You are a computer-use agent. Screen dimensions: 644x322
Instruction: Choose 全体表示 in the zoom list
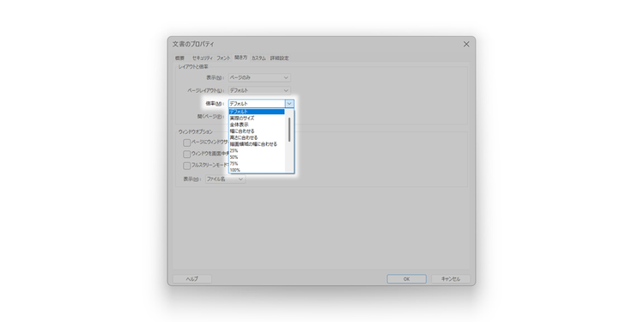pyautogui.click(x=257, y=125)
